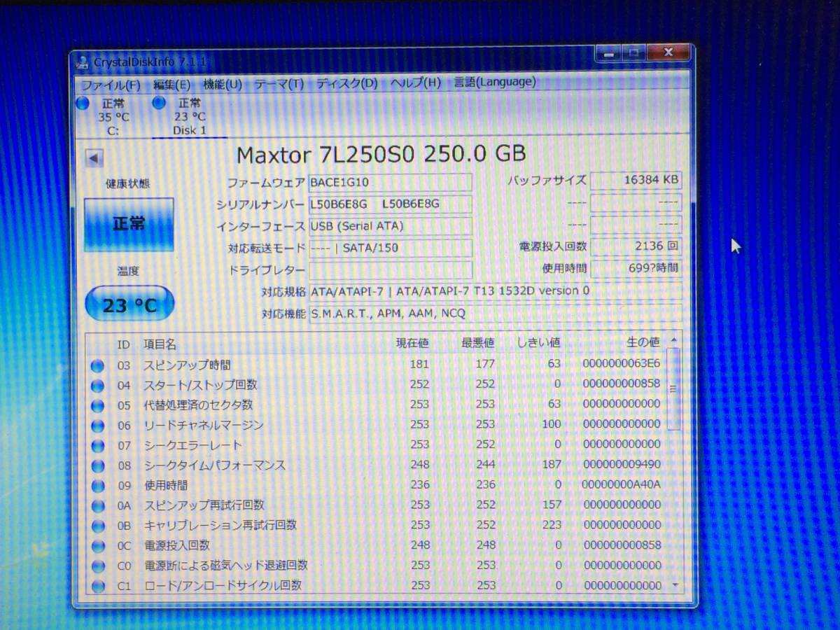
Task: Click the SMART list scroll down arrow
Action: 675,585
